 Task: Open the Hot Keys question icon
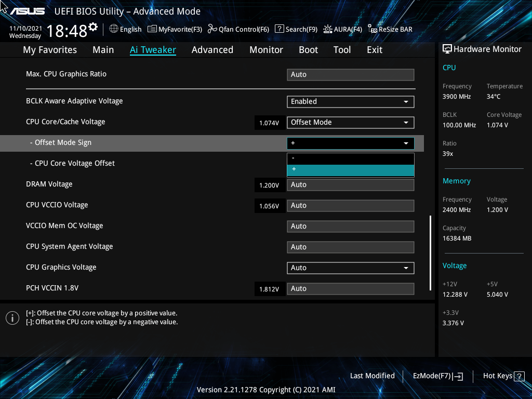(519, 376)
